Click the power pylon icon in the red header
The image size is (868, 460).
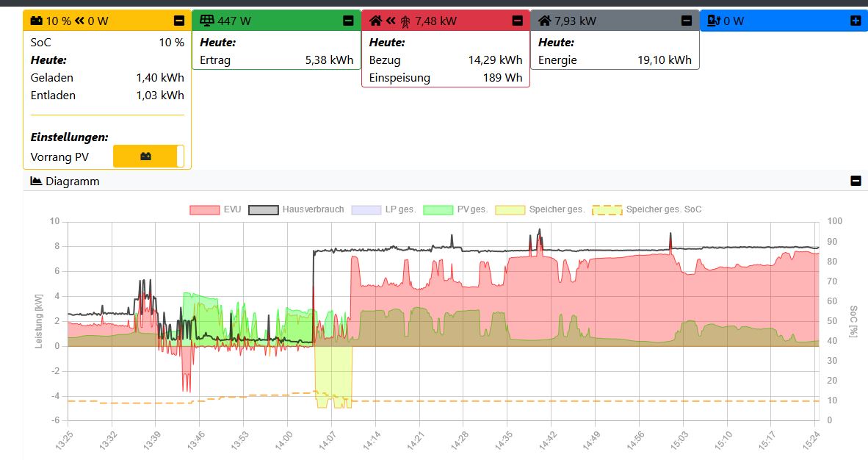pyautogui.click(x=405, y=21)
